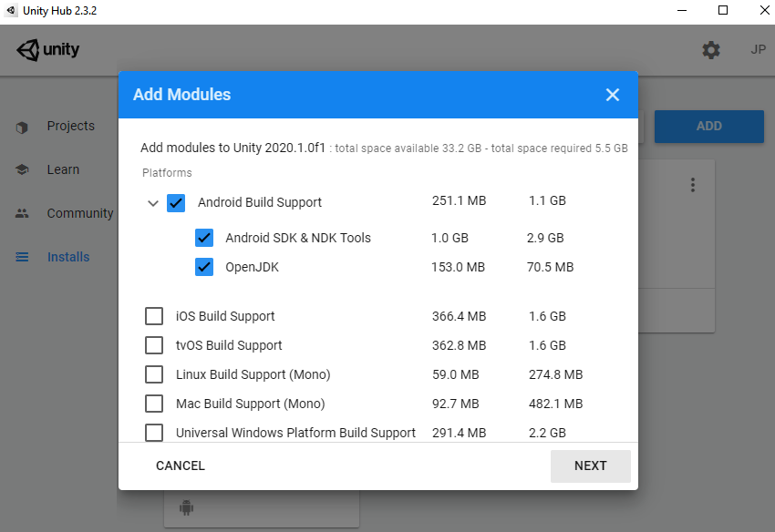Go to the Installs section
775x532 pixels.
pyautogui.click(x=68, y=257)
